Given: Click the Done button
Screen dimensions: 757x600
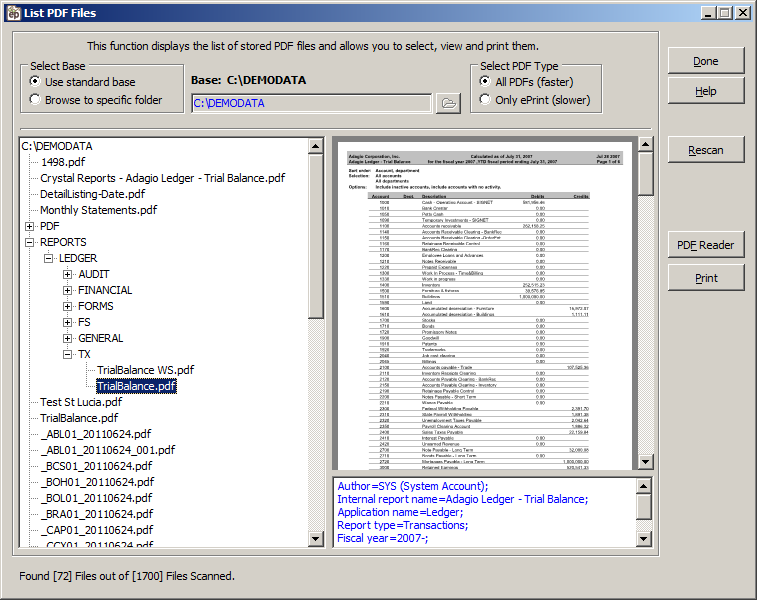Looking at the screenshot, I should pos(706,61).
